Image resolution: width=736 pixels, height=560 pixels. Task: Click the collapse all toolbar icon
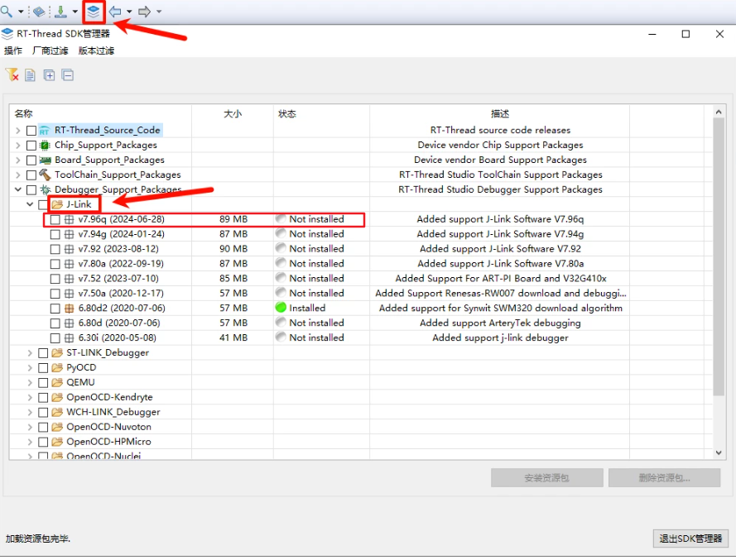click(68, 75)
